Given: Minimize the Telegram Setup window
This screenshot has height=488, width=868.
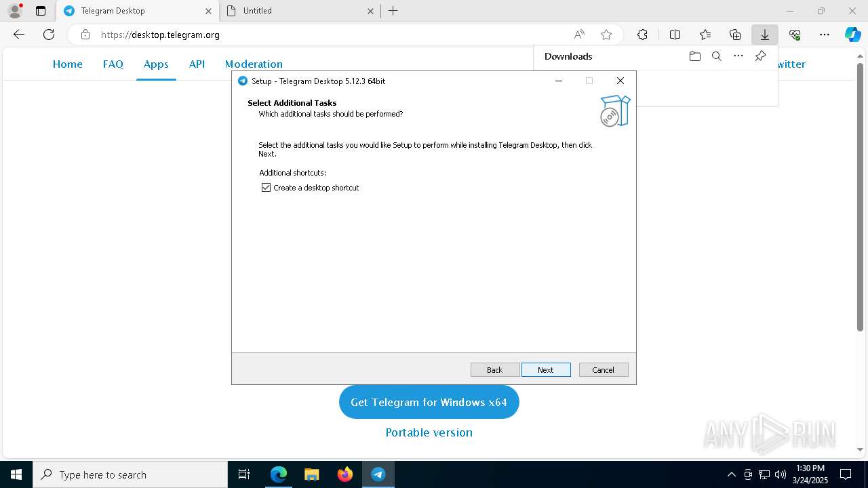Looking at the screenshot, I should click(x=559, y=81).
